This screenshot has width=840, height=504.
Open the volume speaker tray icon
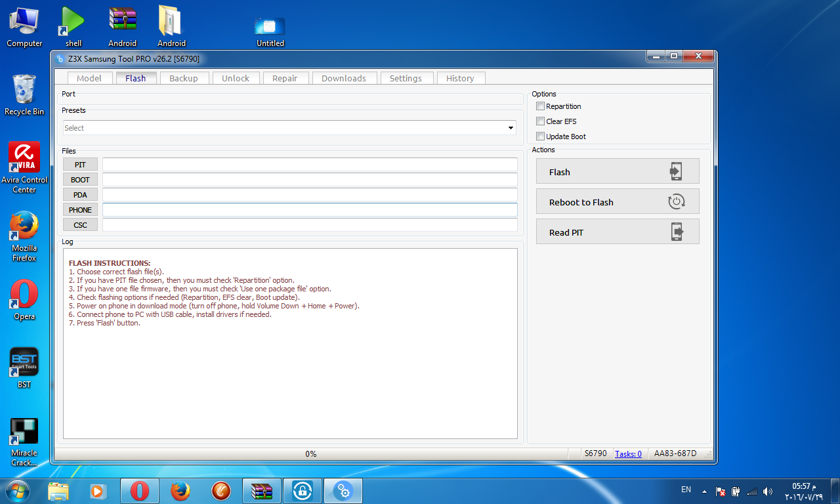[x=768, y=491]
